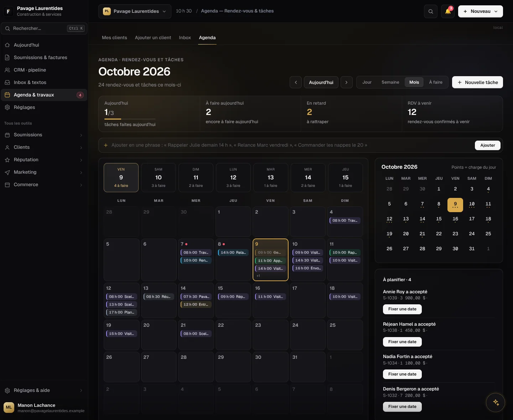Click the Rechercher search field
This screenshot has height=420, width=513.
click(x=44, y=28)
